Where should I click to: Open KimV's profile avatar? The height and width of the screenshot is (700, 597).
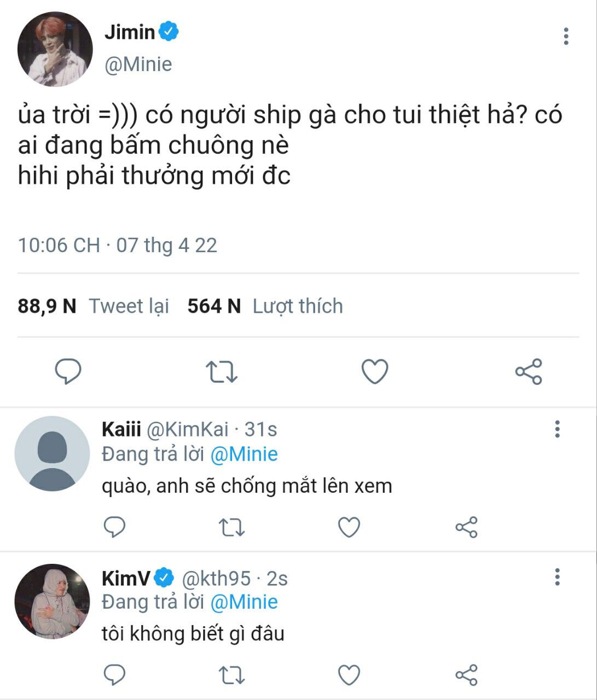52,602
